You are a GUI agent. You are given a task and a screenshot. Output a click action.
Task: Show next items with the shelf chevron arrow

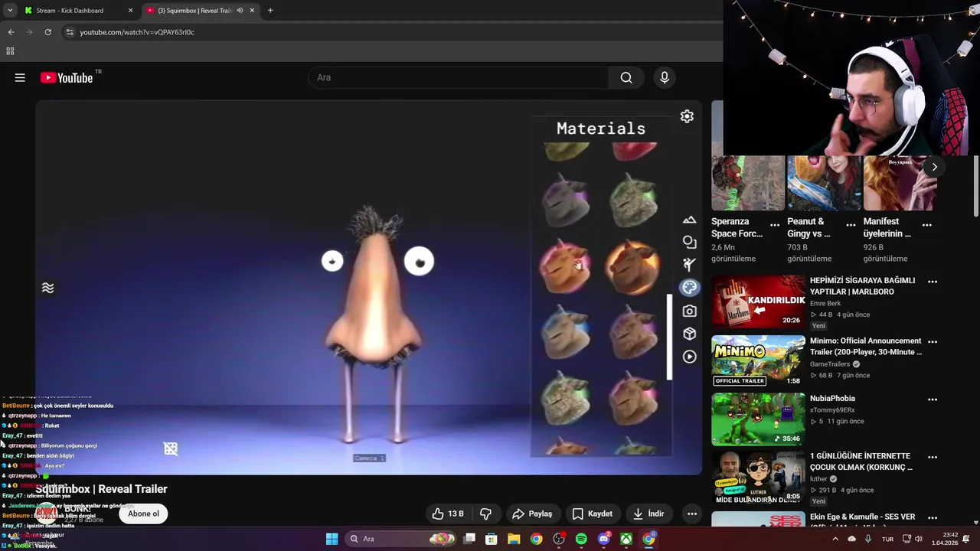(x=934, y=167)
